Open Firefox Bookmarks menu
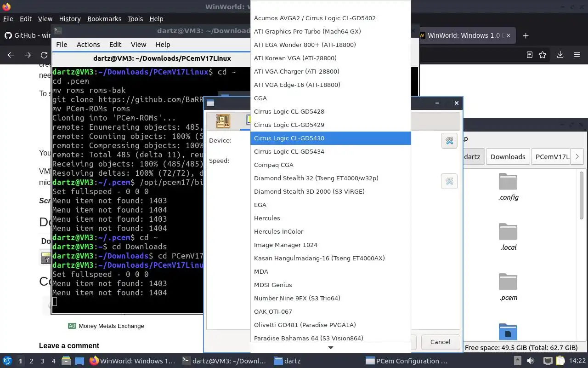Viewport: 588px width, 368px height. pos(104,19)
